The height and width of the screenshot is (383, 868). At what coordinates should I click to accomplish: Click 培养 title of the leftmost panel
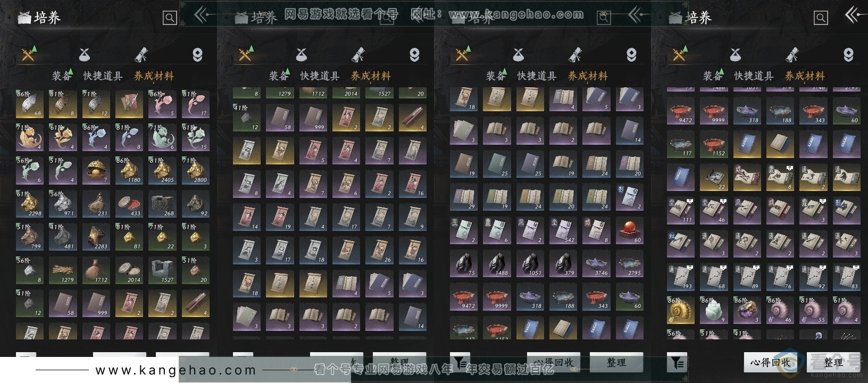(47, 18)
